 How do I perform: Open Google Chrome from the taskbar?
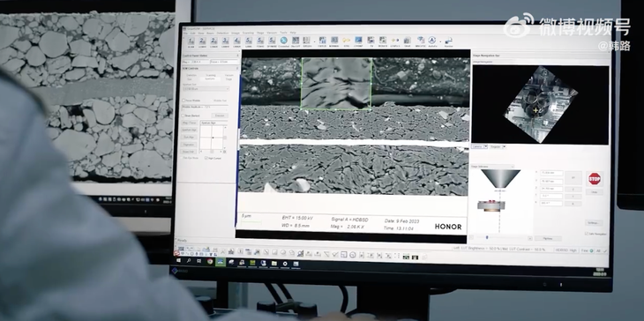[x=210, y=261]
